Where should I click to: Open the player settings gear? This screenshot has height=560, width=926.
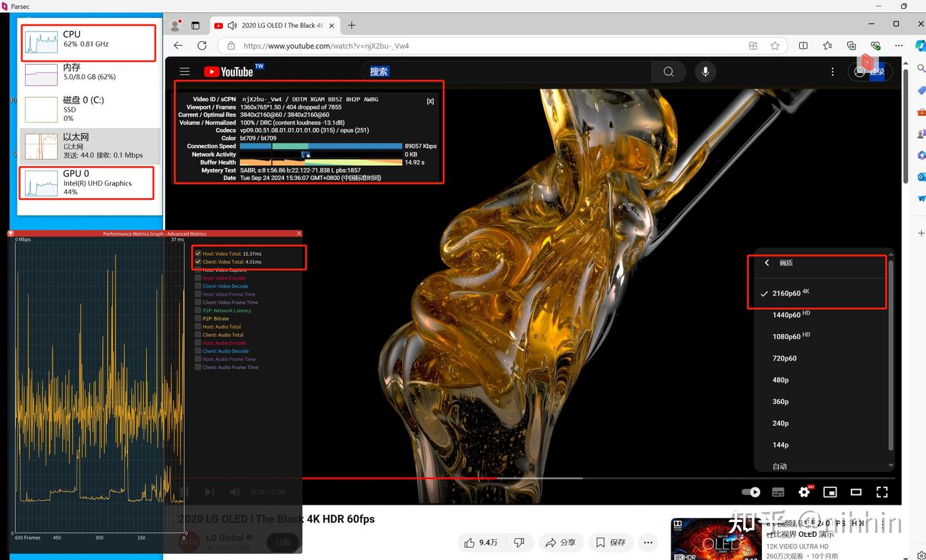pyautogui.click(x=804, y=492)
